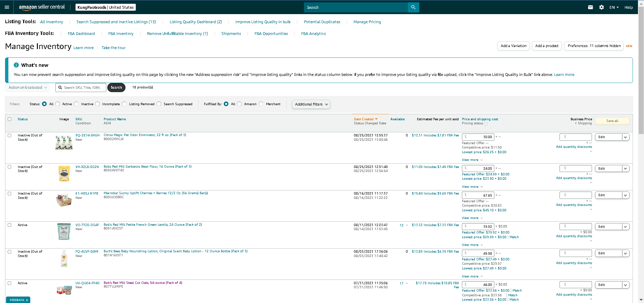Open the Action on 0 selected dropdown
This screenshot has height=303, width=644.
tap(27, 88)
